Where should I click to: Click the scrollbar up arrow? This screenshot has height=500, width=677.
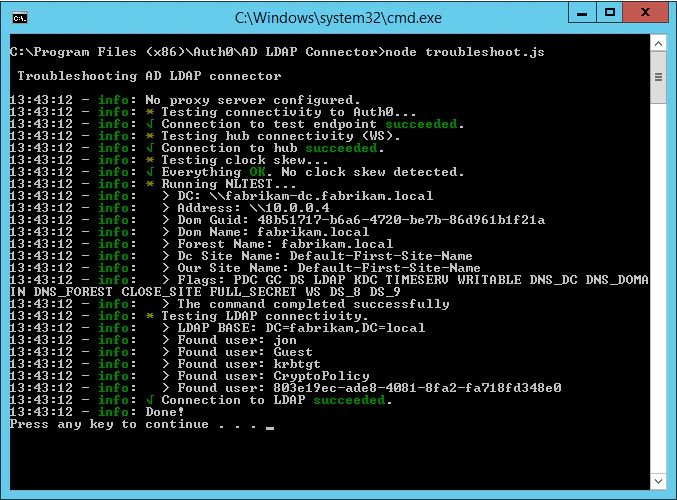coord(658,43)
